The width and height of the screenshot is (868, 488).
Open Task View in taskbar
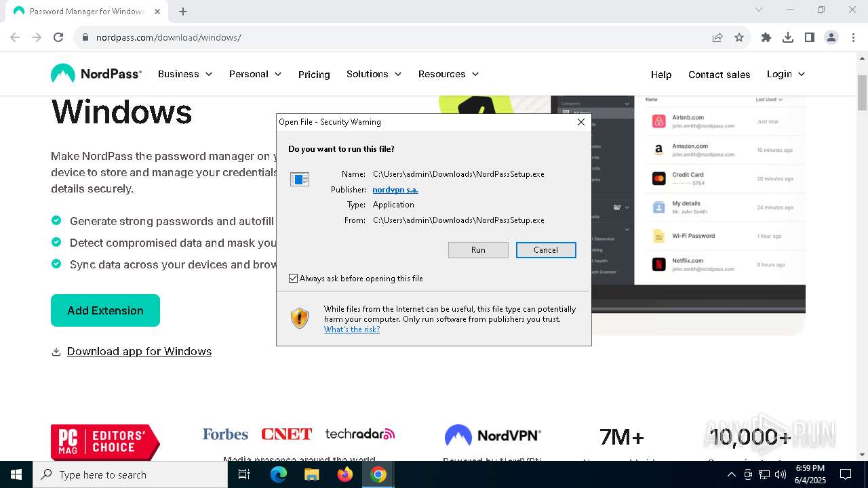pos(244,474)
